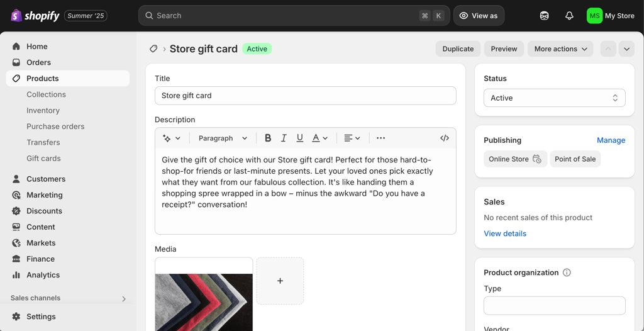Screen dimensions: 644x331
Task: Click inside the description text area
Action: click(x=306, y=191)
